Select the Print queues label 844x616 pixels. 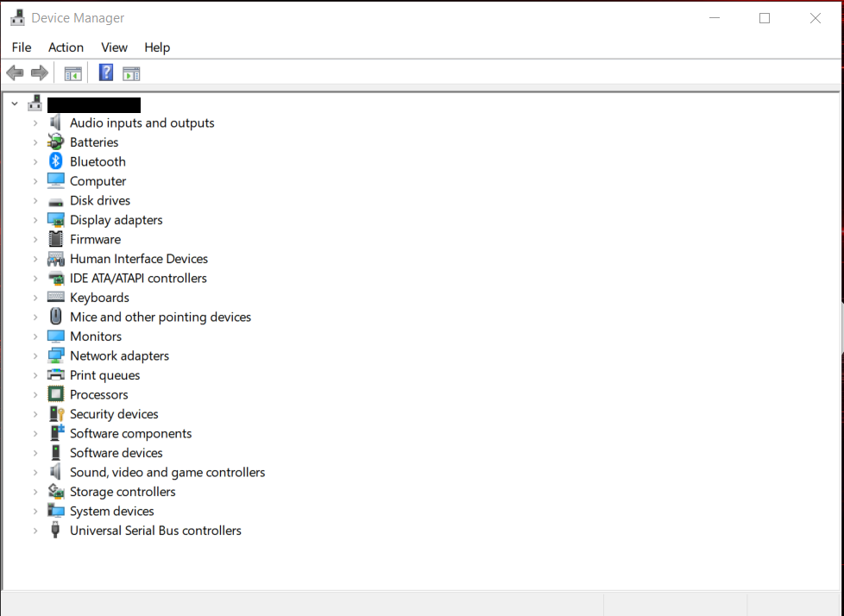click(105, 375)
